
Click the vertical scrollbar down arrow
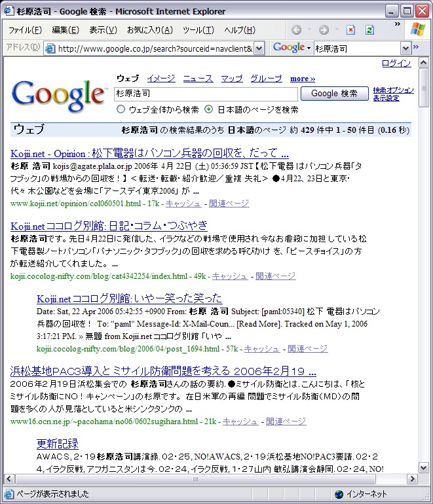[424, 468]
